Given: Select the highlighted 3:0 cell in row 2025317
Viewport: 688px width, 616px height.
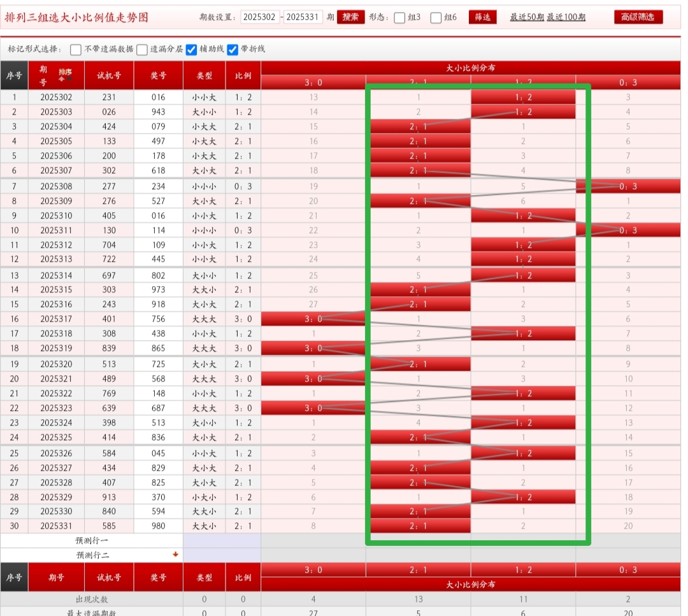Looking at the screenshot, I should tap(313, 319).
